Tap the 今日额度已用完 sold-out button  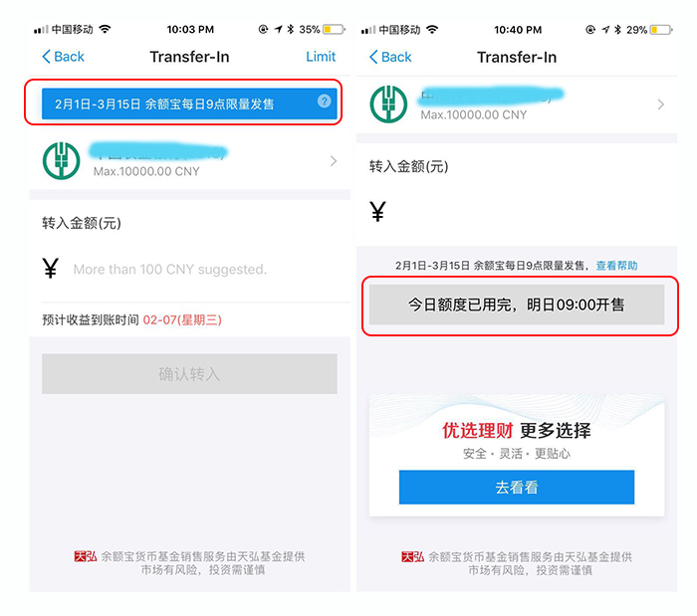[517, 305]
